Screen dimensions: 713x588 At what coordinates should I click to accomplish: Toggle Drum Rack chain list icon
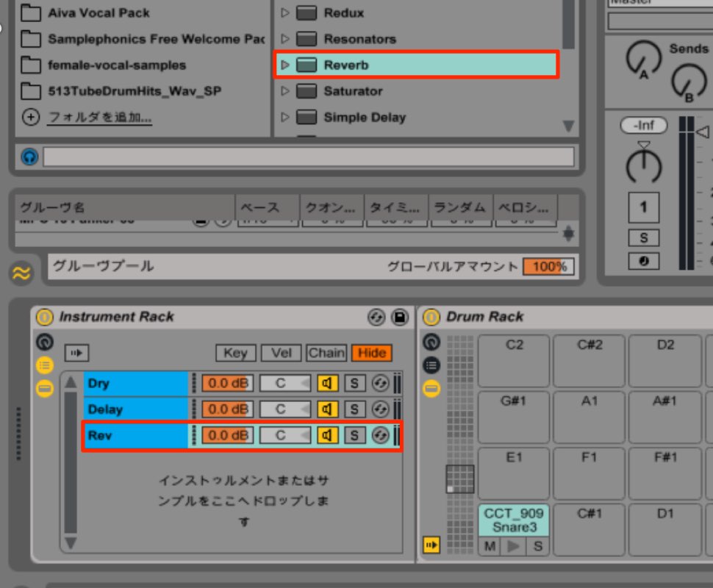click(x=431, y=365)
